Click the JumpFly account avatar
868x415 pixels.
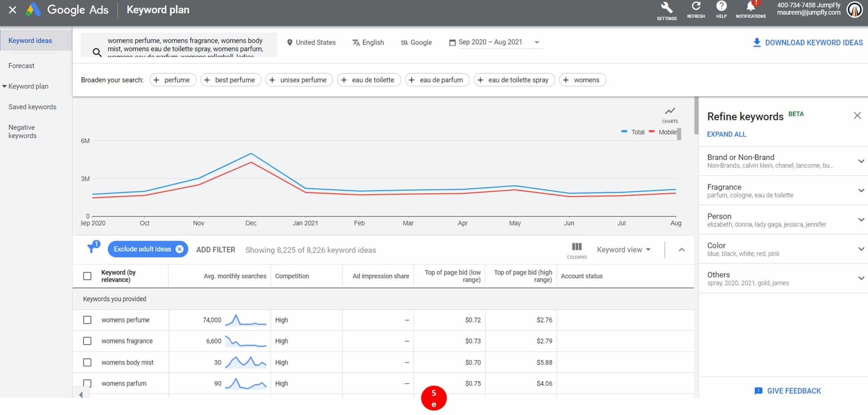(854, 9)
